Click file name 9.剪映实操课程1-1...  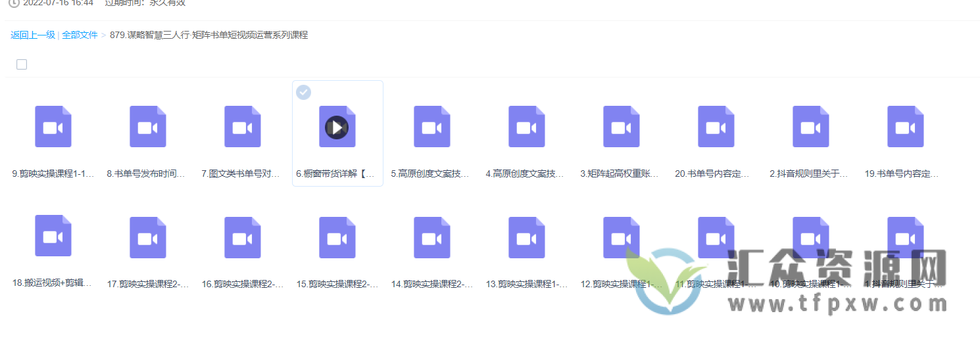(x=53, y=174)
